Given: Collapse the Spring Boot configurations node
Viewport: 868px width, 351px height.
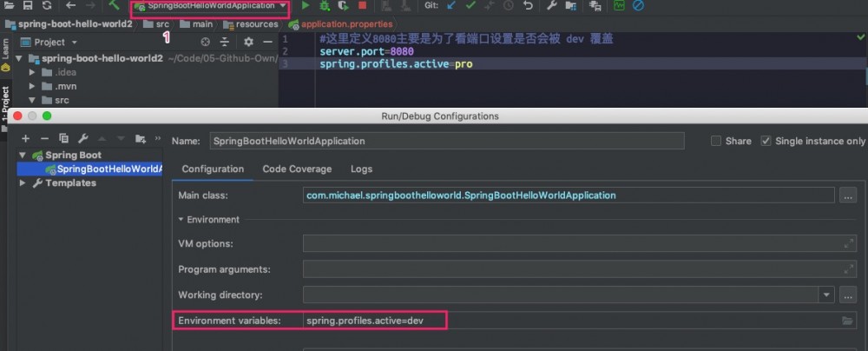Looking at the screenshot, I should click(23, 155).
